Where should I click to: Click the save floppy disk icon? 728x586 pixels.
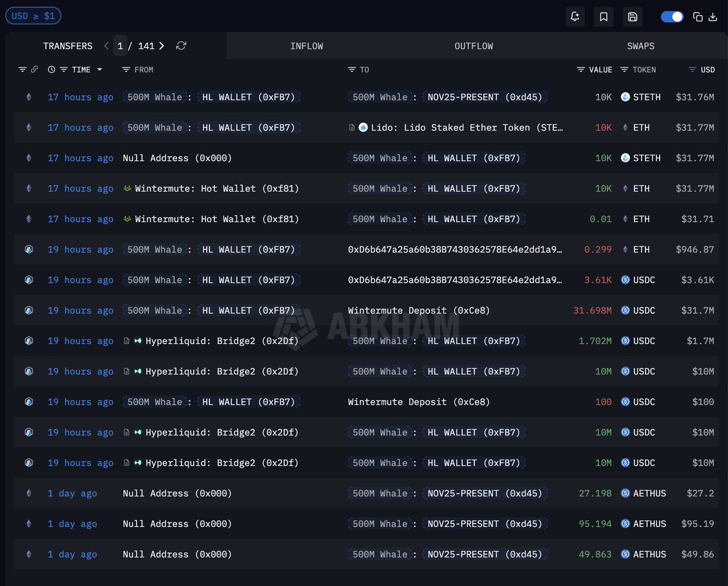[632, 17]
